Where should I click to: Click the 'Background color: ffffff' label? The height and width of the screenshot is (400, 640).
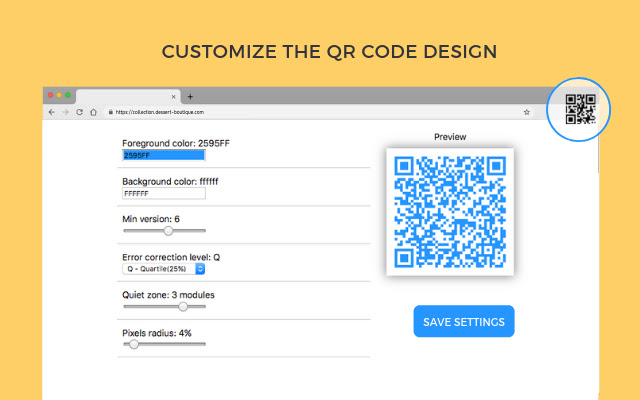click(170, 181)
